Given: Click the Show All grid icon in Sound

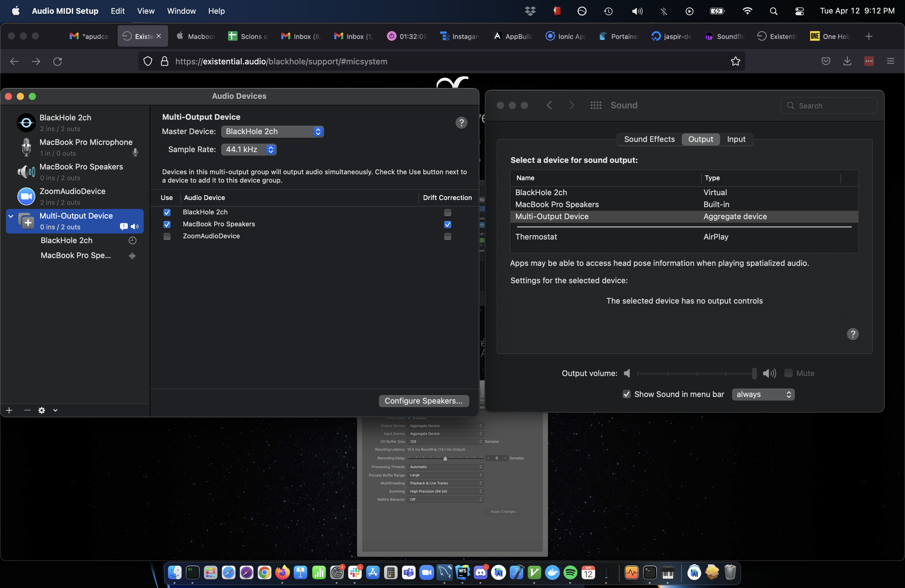Looking at the screenshot, I should (x=596, y=105).
